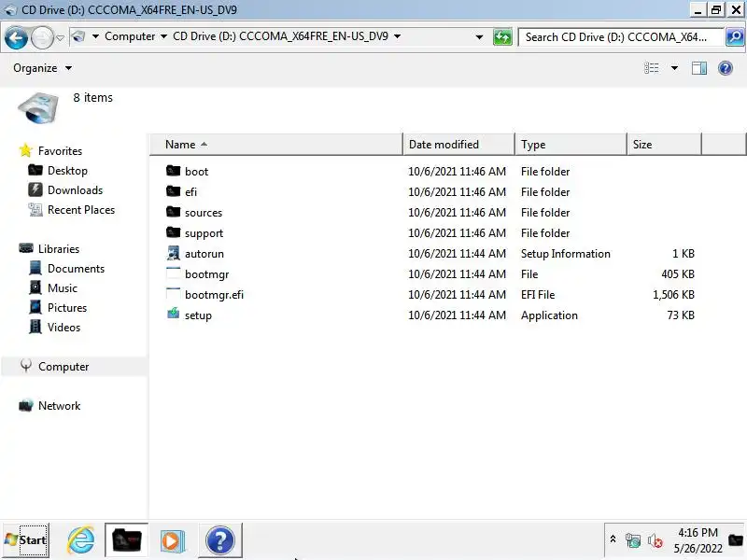Open Internet Explorer from taskbar
The image size is (747, 560).
pyautogui.click(x=80, y=540)
